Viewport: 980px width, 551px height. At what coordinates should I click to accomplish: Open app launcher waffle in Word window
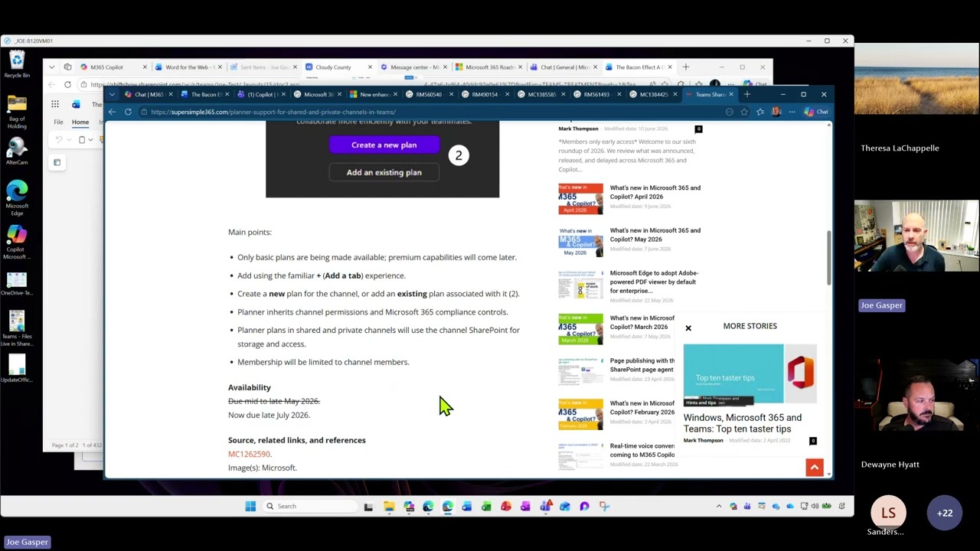click(55, 104)
